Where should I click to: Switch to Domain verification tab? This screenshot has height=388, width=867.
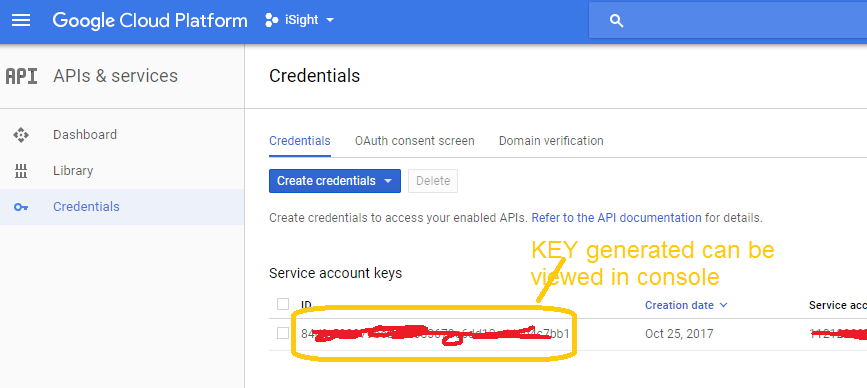(x=551, y=141)
